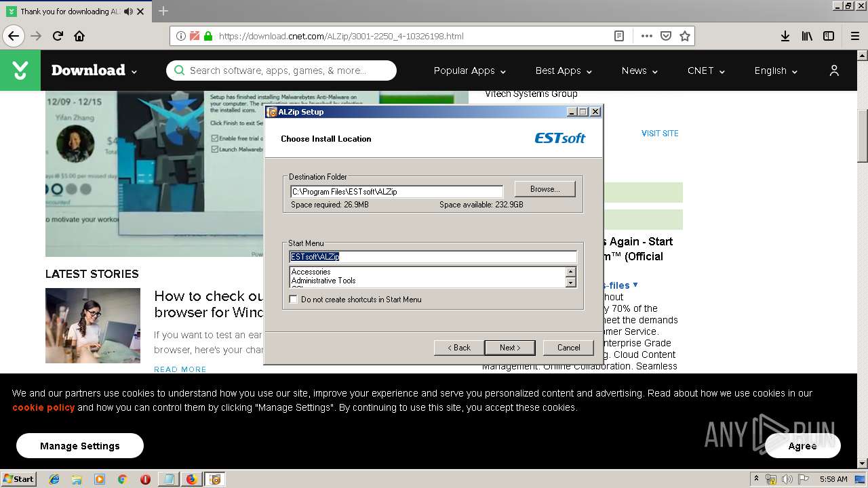Click the Manage Settings cookie button
Image resolution: width=868 pixels, height=488 pixels.
pos(80,446)
